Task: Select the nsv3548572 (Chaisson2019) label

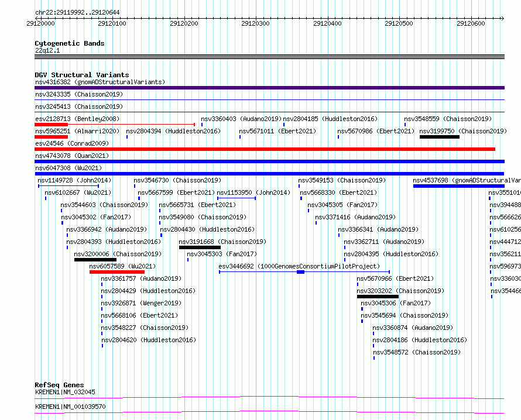Action: point(417,352)
